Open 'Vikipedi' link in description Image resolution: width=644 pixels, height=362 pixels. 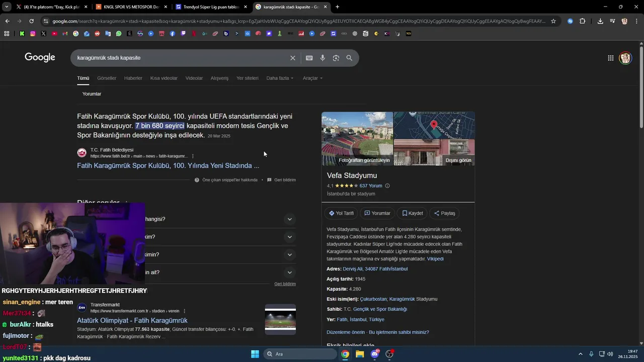[435, 259]
